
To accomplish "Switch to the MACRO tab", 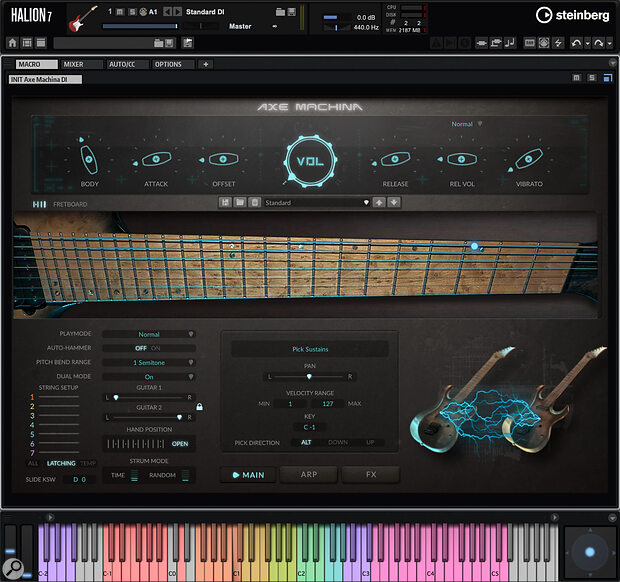I will (x=37, y=64).
